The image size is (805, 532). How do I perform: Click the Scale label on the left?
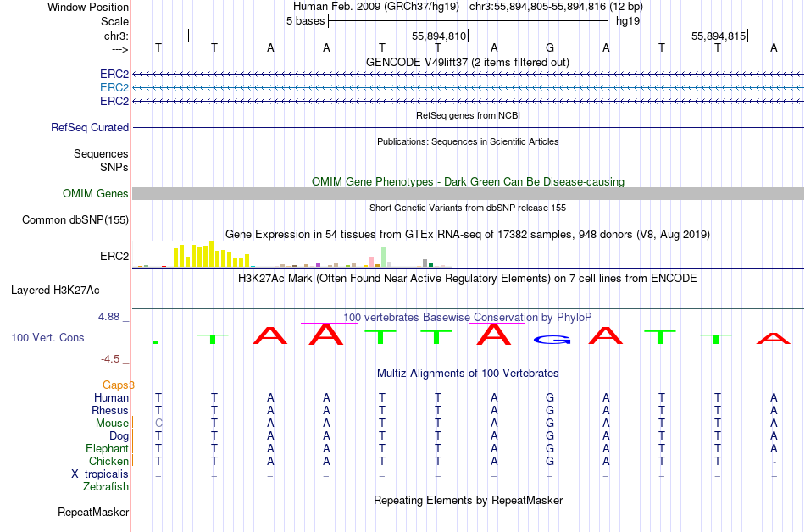click(x=114, y=21)
